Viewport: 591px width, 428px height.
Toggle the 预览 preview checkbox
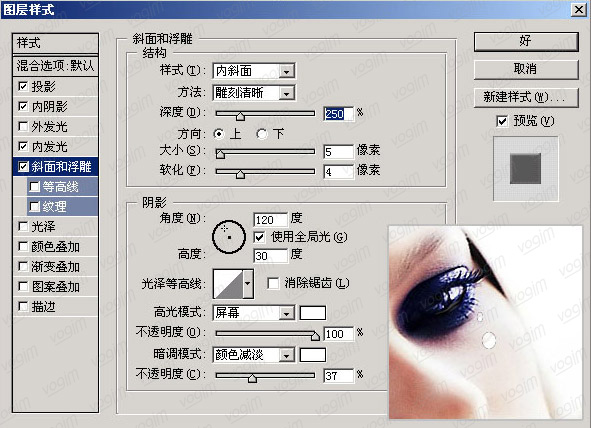502,121
